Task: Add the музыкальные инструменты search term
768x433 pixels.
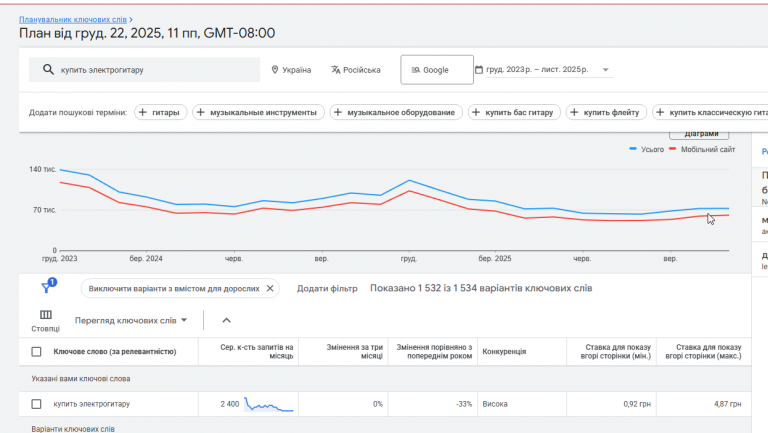Action: [258, 112]
